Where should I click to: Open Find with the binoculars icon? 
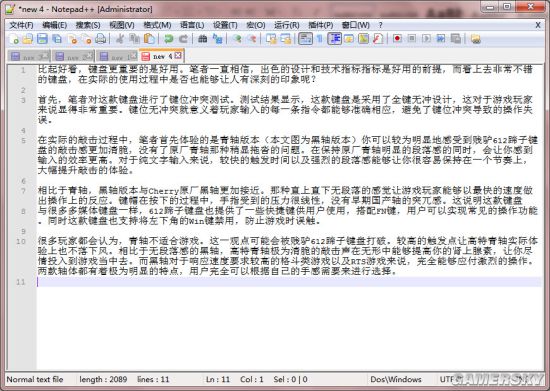coord(202,39)
